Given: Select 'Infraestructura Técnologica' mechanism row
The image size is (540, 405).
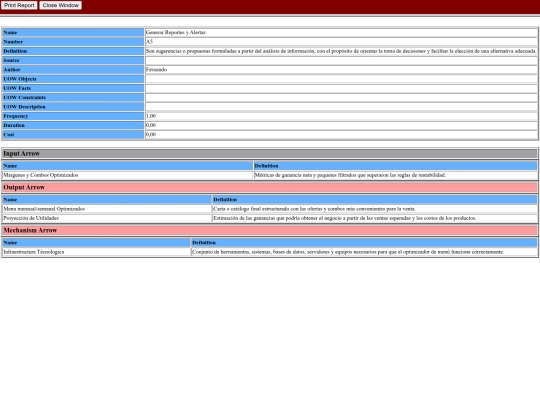Looking at the screenshot, I should pyautogui.click(x=96, y=252).
